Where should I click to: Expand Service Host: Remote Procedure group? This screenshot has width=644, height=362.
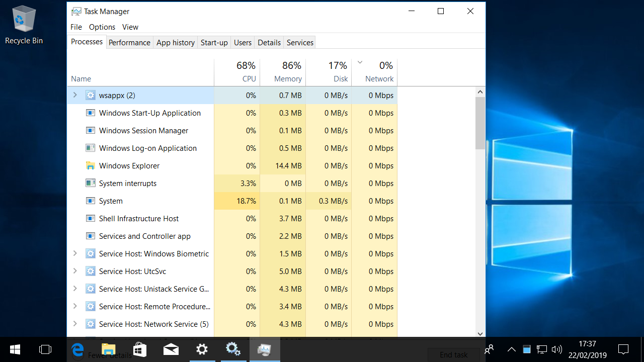point(75,306)
